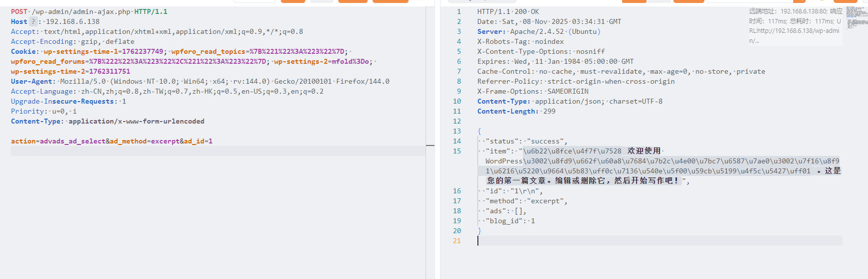Click the 'Accept-Encoding: gzip, deflate' line

(73, 41)
